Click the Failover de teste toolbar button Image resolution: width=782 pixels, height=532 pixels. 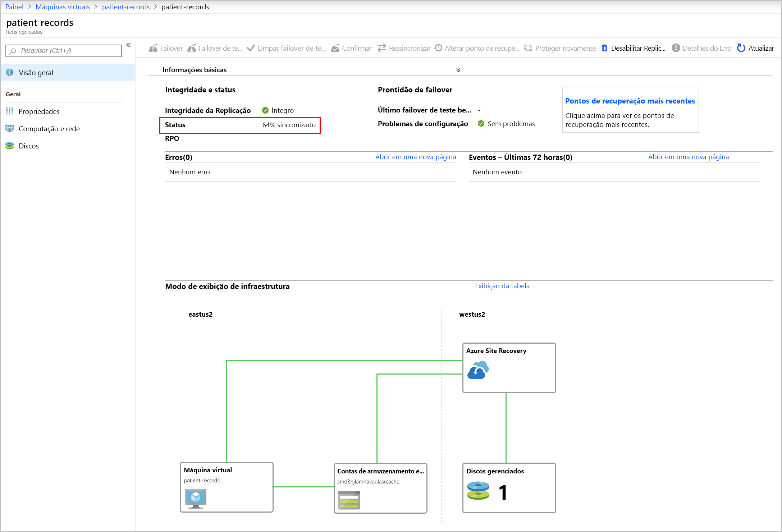coord(215,48)
